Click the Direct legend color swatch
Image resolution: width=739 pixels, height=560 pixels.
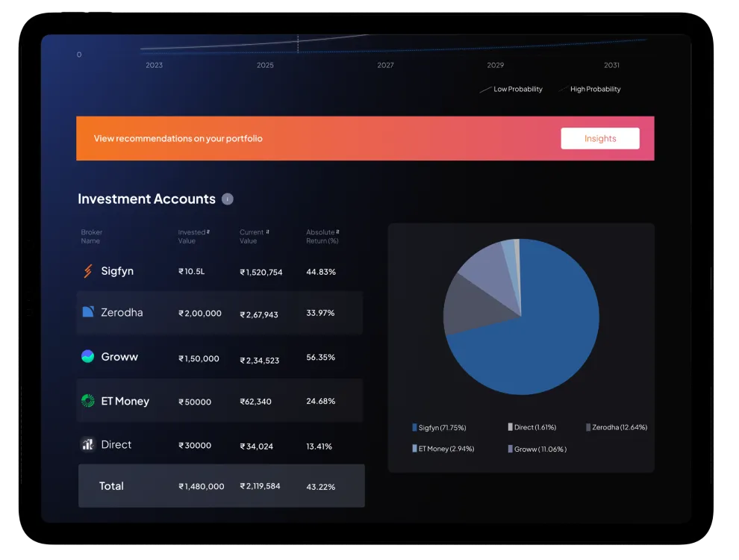point(510,427)
